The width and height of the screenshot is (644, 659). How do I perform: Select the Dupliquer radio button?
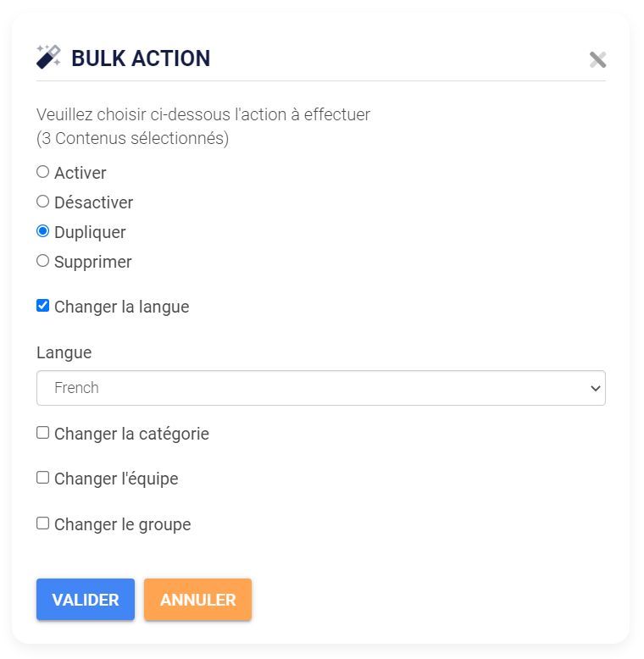(x=43, y=231)
